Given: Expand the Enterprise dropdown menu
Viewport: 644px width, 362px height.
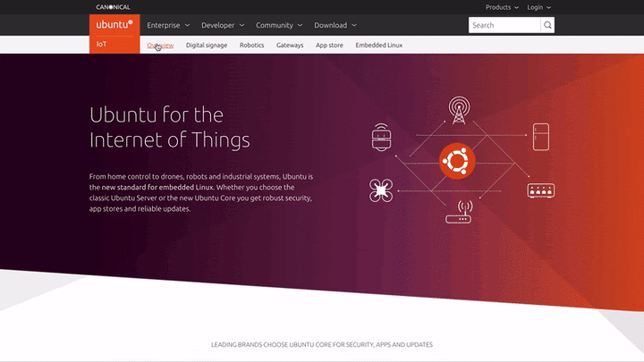Looking at the screenshot, I should point(168,25).
